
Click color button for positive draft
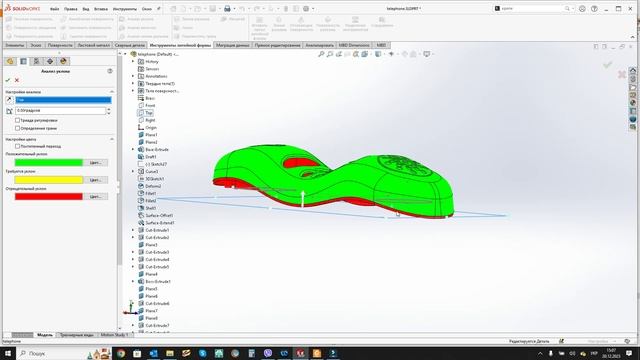pyautogui.click(x=96, y=162)
